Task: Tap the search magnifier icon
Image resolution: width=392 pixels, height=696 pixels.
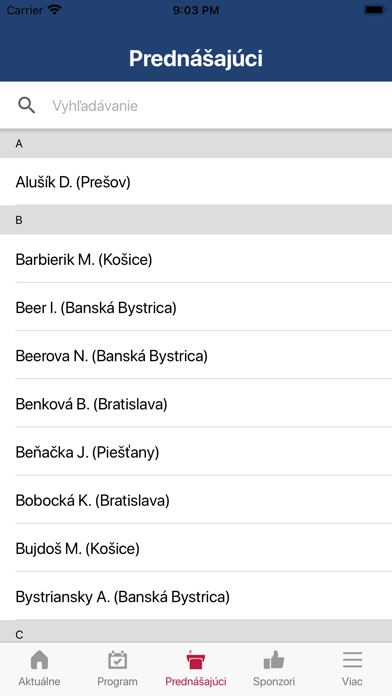Action: point(27,106)
